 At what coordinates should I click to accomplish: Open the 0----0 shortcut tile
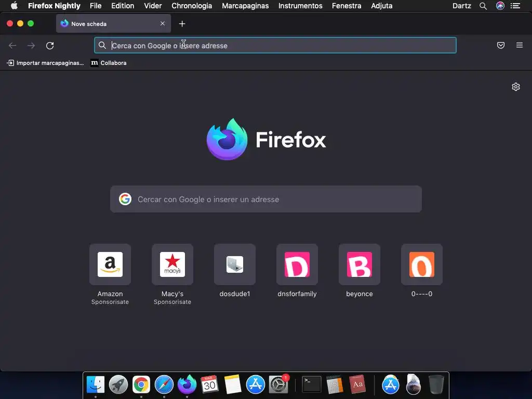point(422,264)
